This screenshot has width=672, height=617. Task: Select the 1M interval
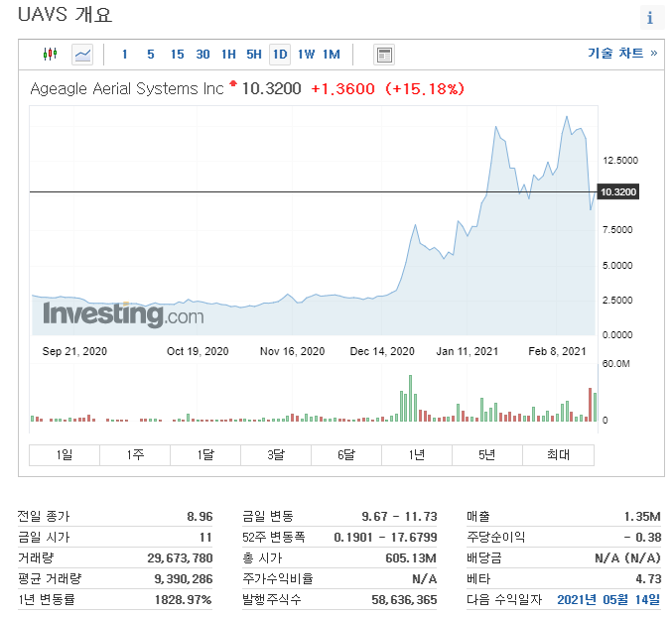(332, 55)
